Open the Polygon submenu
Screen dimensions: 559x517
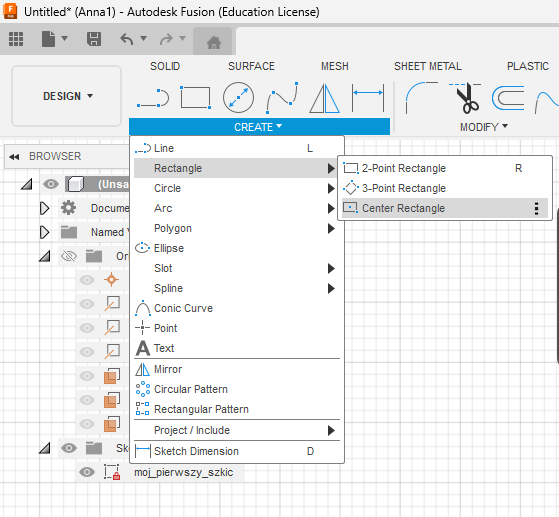click(237, 228)
